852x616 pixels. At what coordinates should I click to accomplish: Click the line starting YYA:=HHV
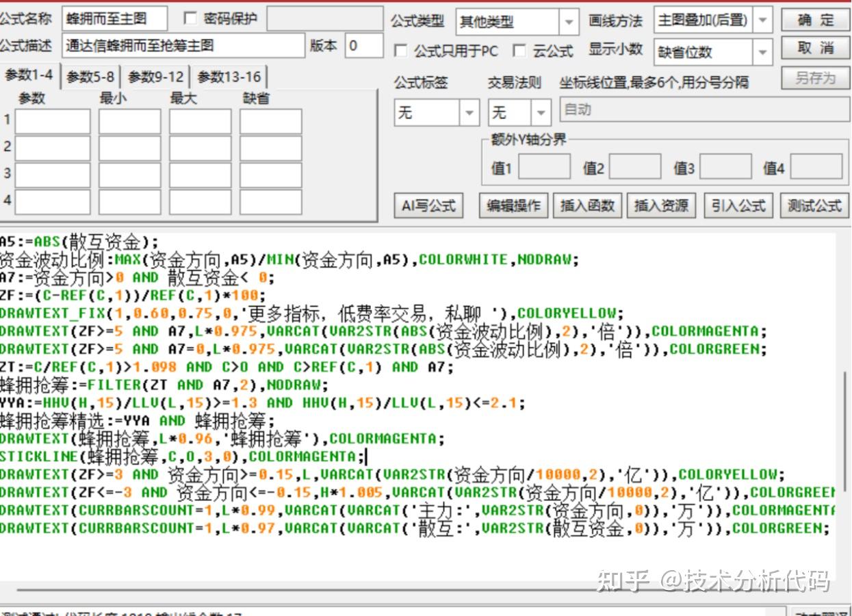coord(263,402)
